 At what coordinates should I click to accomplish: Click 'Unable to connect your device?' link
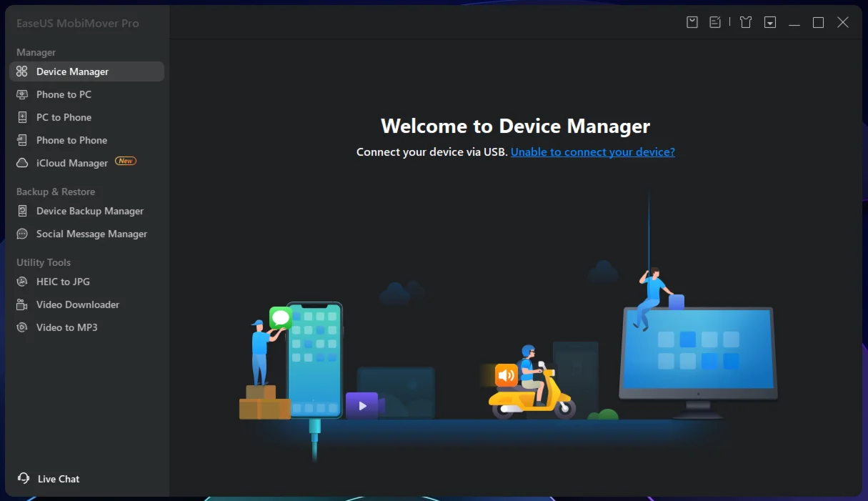click(593, 152)
